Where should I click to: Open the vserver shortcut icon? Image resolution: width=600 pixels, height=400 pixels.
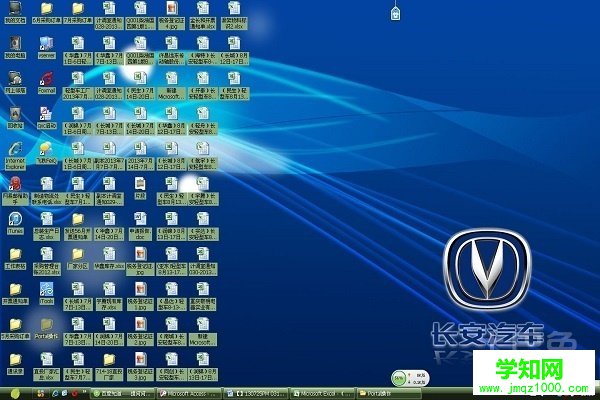coord(47,47)
